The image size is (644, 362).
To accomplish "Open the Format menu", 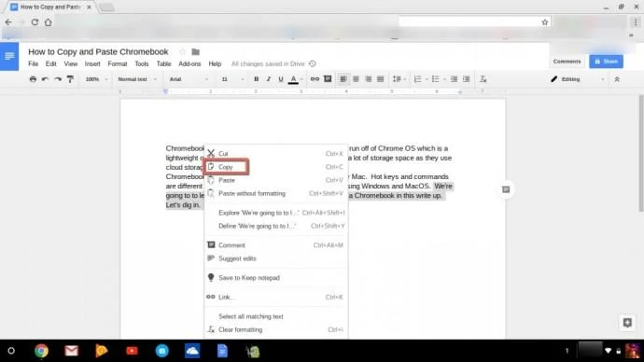I will (x=118, y=64).
